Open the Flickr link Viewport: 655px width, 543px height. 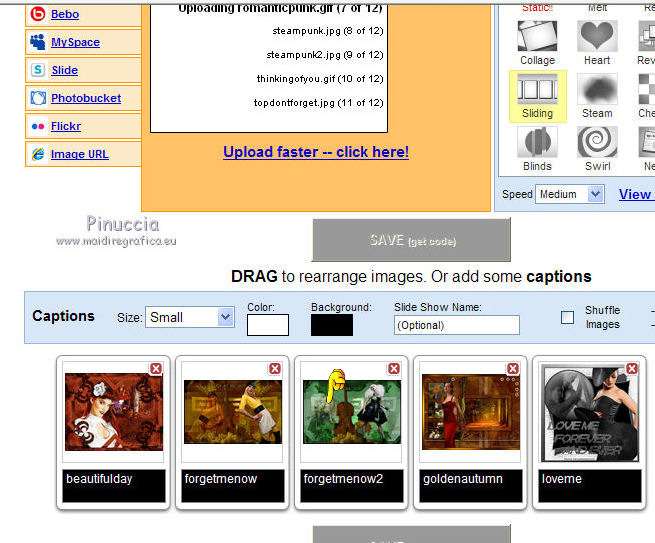tap(66, 126)
